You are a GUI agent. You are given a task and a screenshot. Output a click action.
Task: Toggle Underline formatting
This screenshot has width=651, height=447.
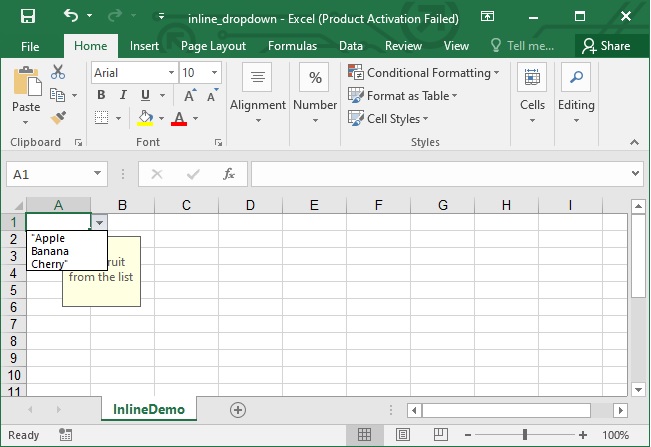[145, 95]
